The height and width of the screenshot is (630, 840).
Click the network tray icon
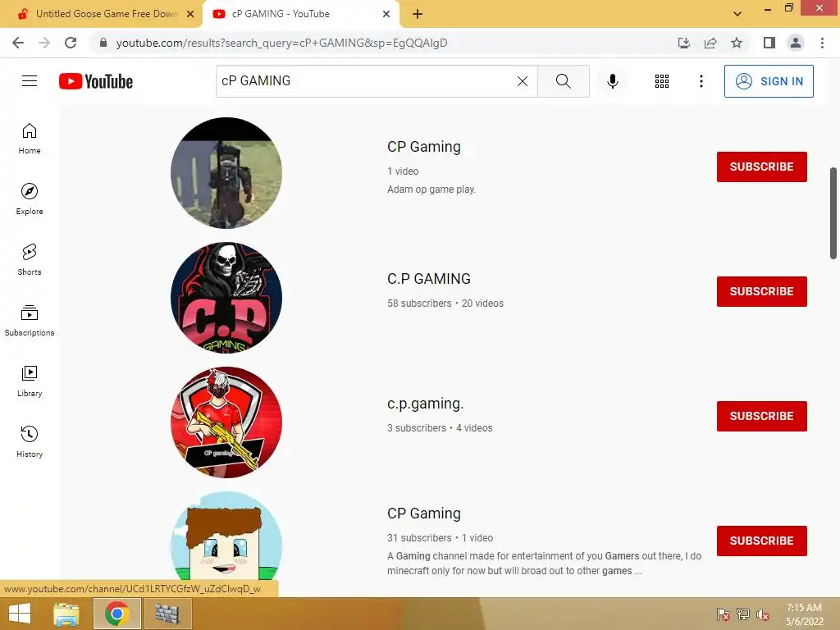click(743, 614)
